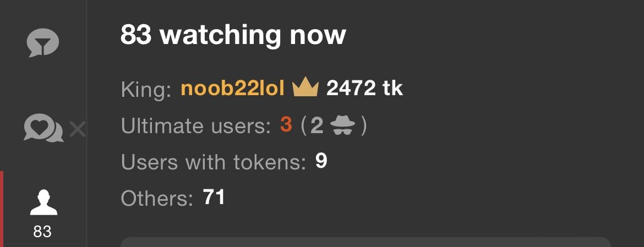Viewport: 644px width, 247px height.
Task: Click the rounded panel below Others row
Action: coord(365,242)
